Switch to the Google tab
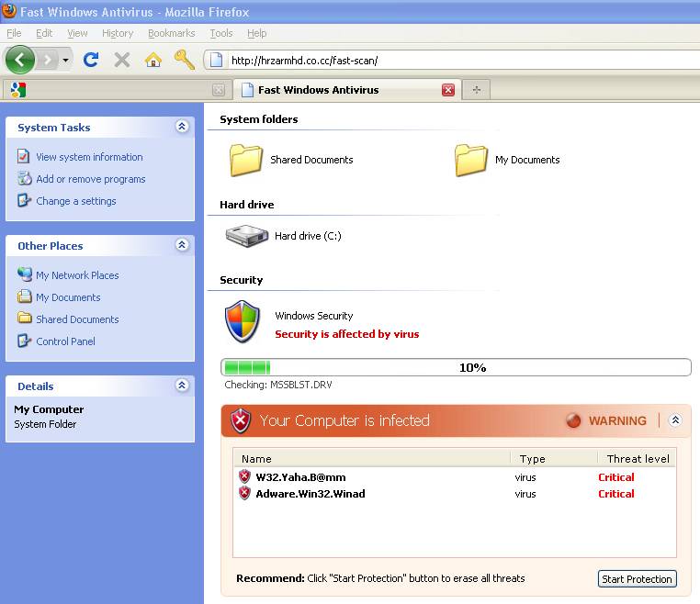The width and height of the screenshot is (700, 604). point(117,90)
